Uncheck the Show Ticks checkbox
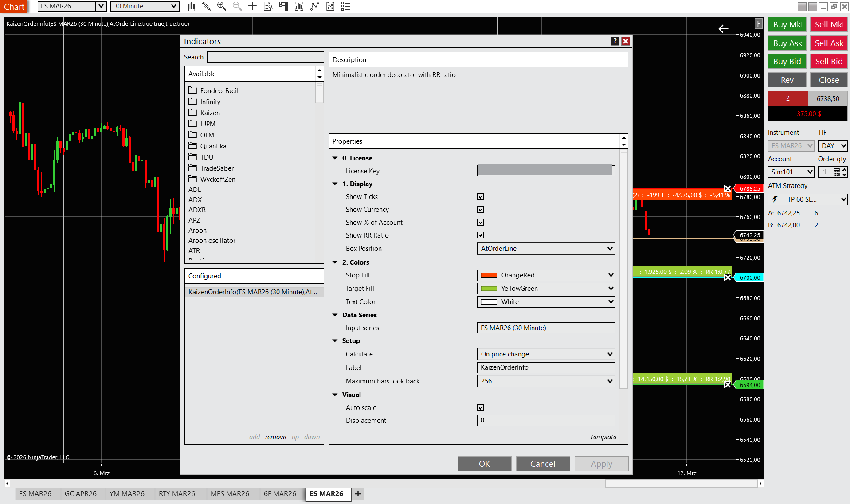 click(480, 197)
